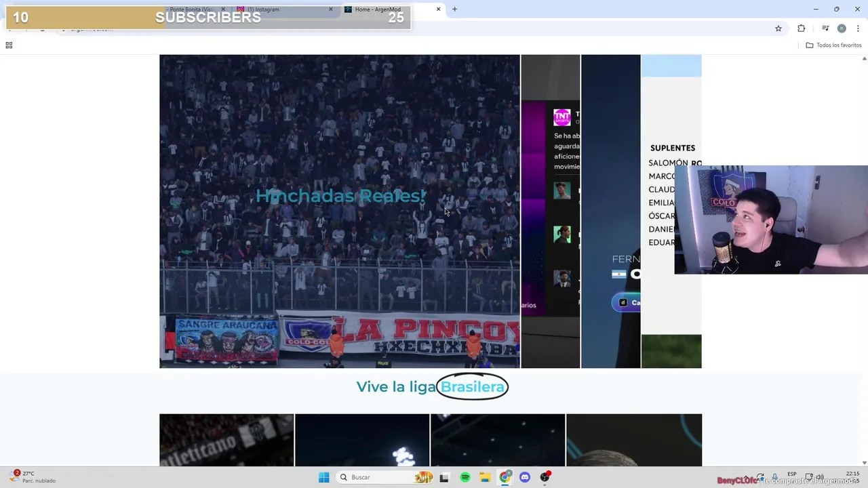The image size is (868, 488).
Task: Open the fourth gallery thumbnail with player head
Action: 634,440
